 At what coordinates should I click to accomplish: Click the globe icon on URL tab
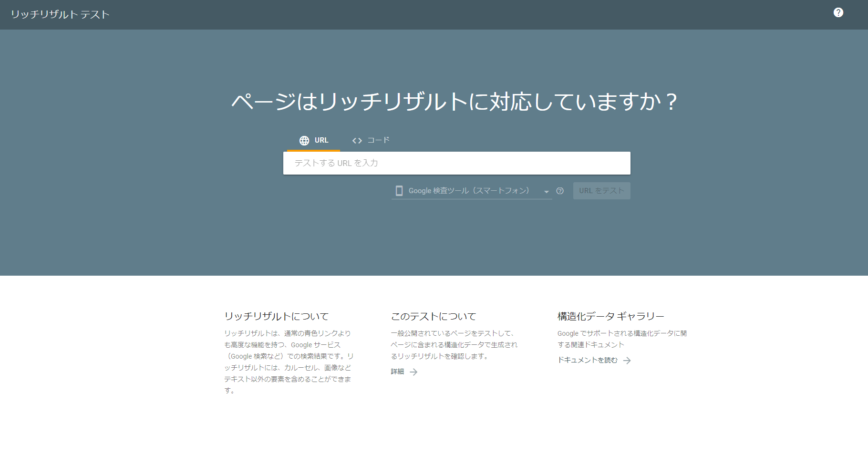point(304,141)
